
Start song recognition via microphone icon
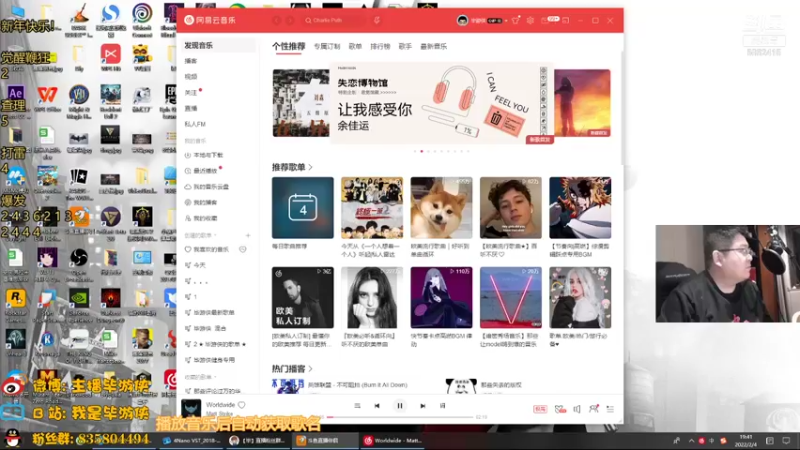377,20
